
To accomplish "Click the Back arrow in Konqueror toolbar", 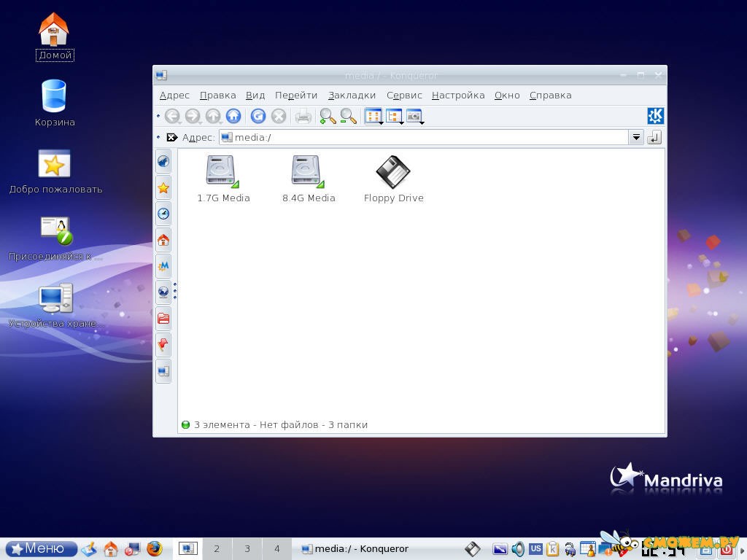I will [172, 116].
